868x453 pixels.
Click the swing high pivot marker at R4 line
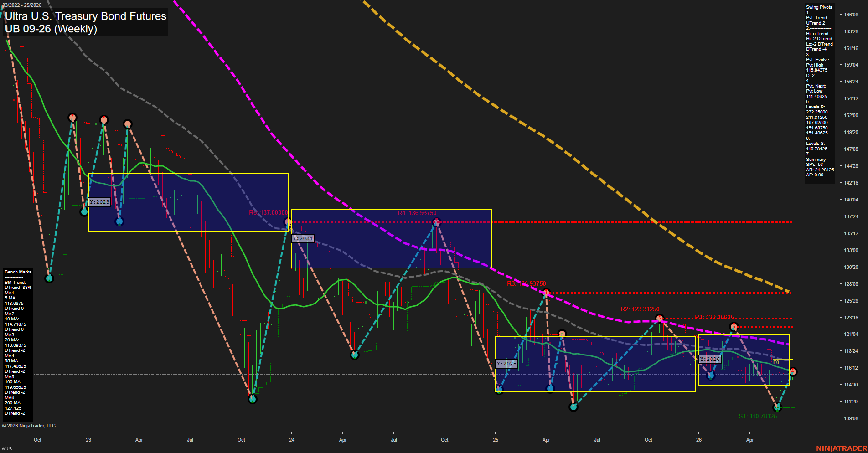[437, 222]
